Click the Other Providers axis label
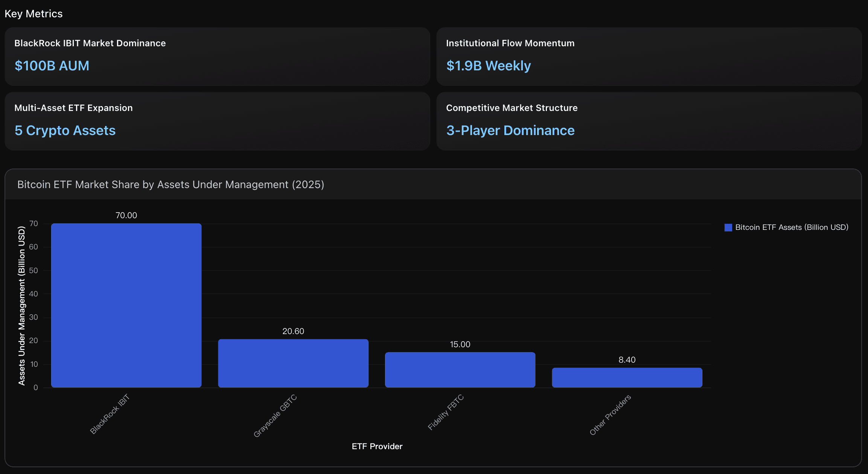The image size is (868, 474). click(610, 415)
